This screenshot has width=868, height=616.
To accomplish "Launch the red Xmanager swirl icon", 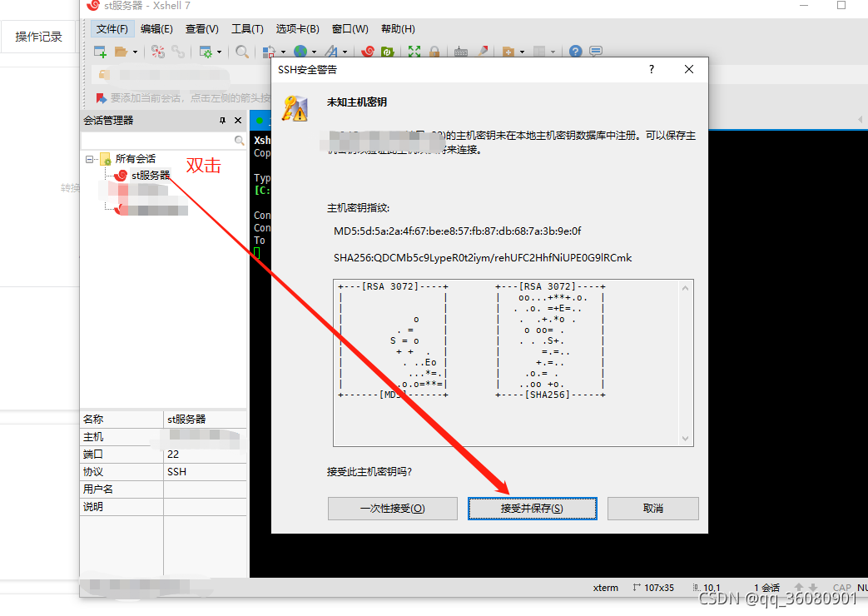I will (x=368, y=52).
